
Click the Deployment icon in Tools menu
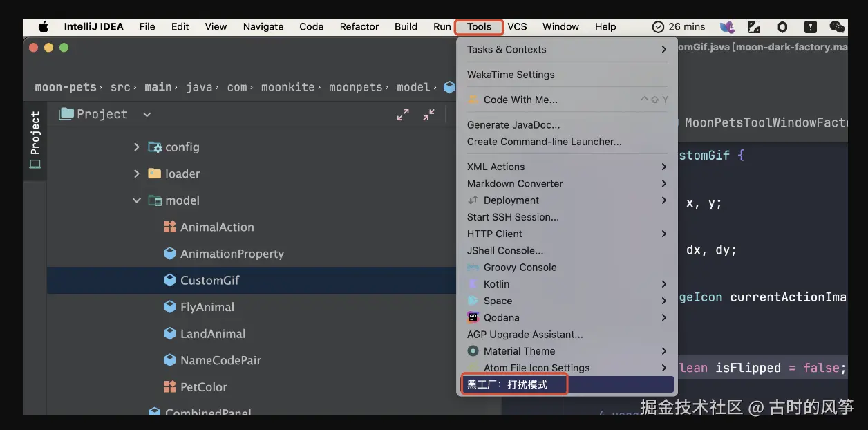click(x=473, y=200)
